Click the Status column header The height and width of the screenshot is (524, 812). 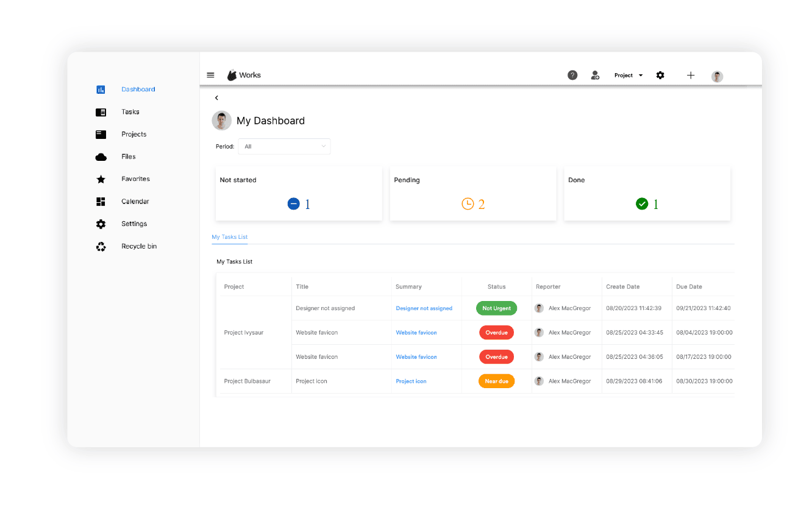point(497,287)
